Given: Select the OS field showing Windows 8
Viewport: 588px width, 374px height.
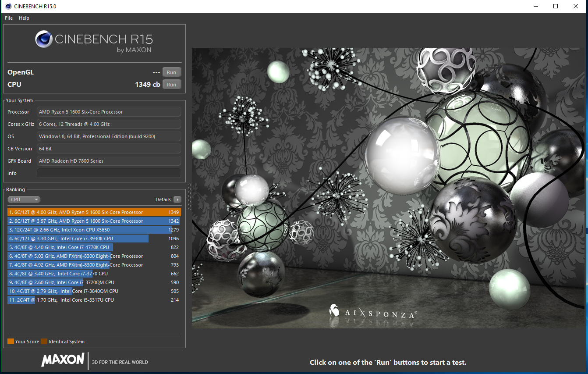Looking at the screenshot, I should point(109,136).
